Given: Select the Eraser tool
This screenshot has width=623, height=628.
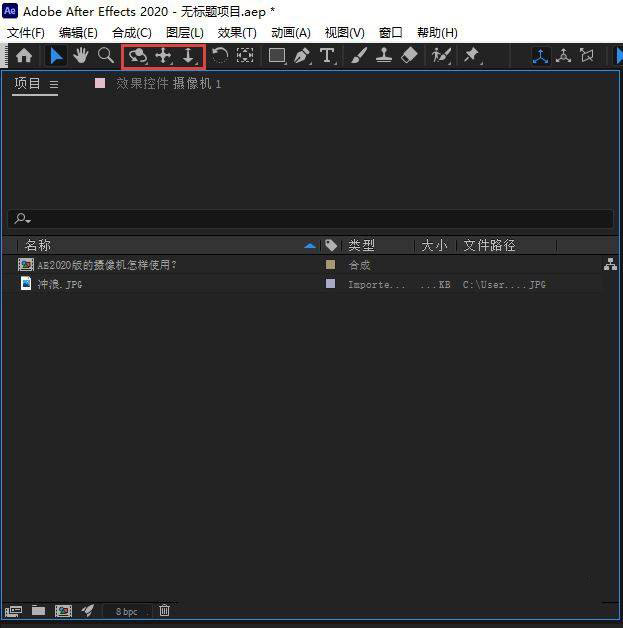Looking at the screenshot, I should click(x=409, y=55).
